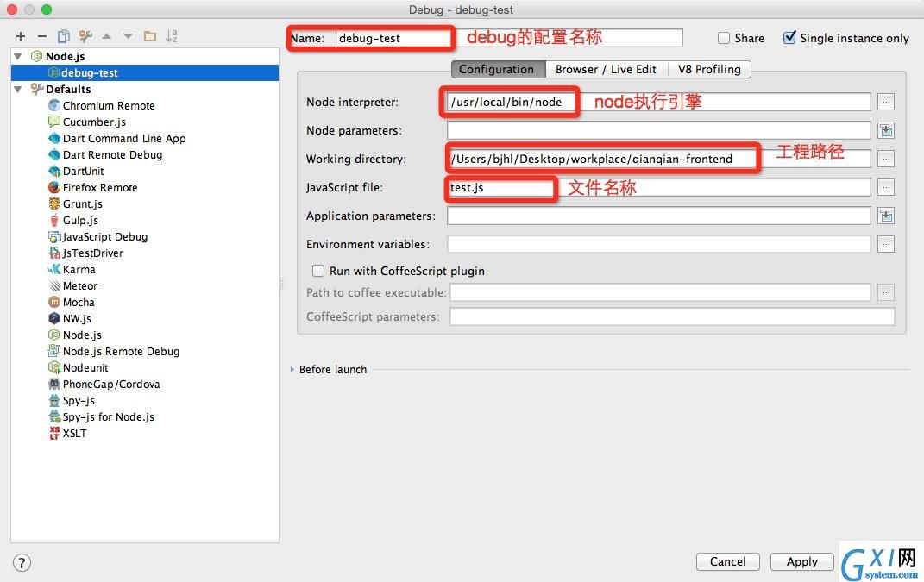Remove configuration with minus icon

[41, 36]
